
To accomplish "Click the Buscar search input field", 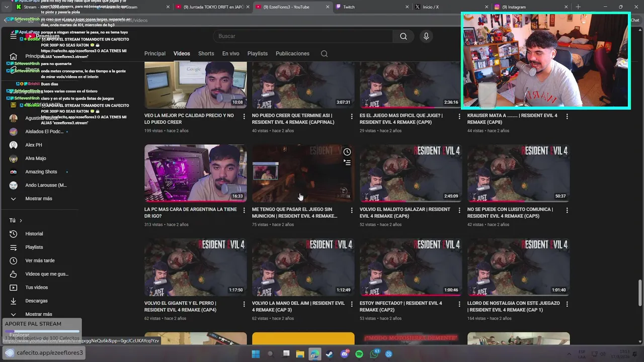I will tap(302, 36).
